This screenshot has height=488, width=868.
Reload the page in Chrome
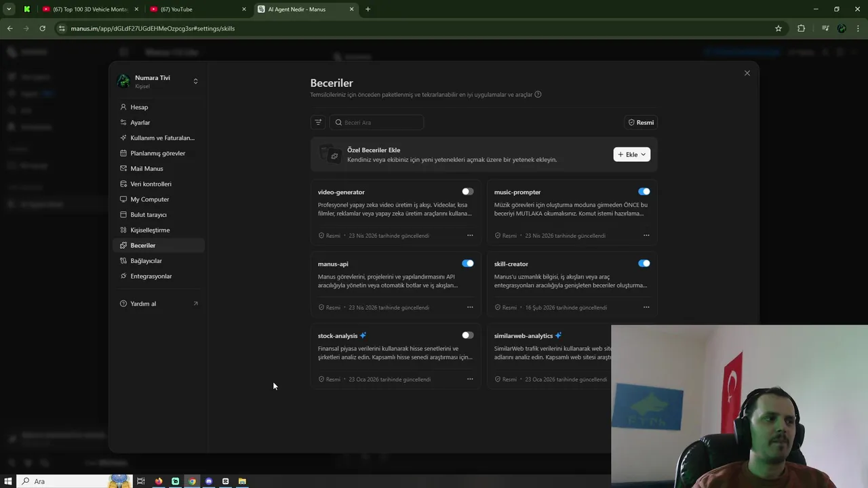click(42, 28)
